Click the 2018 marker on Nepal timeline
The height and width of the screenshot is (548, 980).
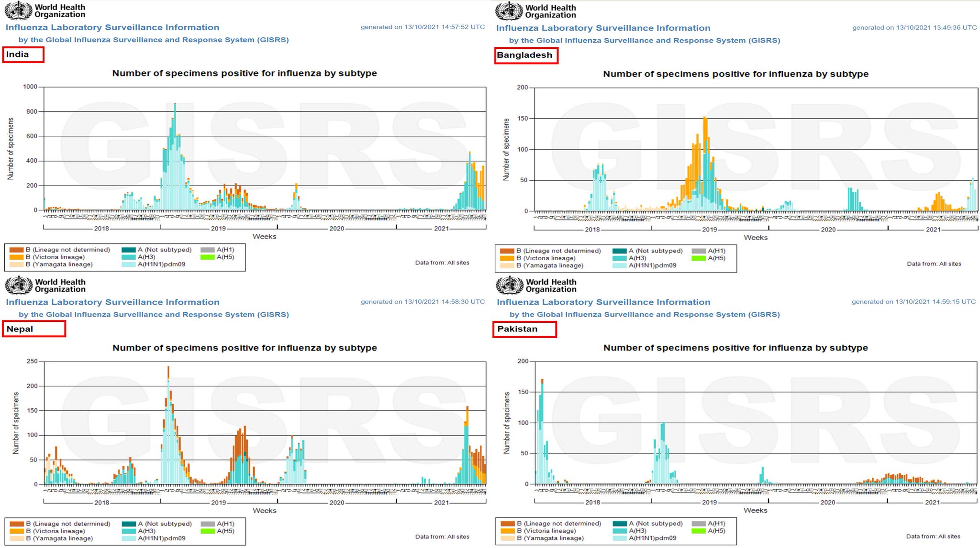click(101, 503)
